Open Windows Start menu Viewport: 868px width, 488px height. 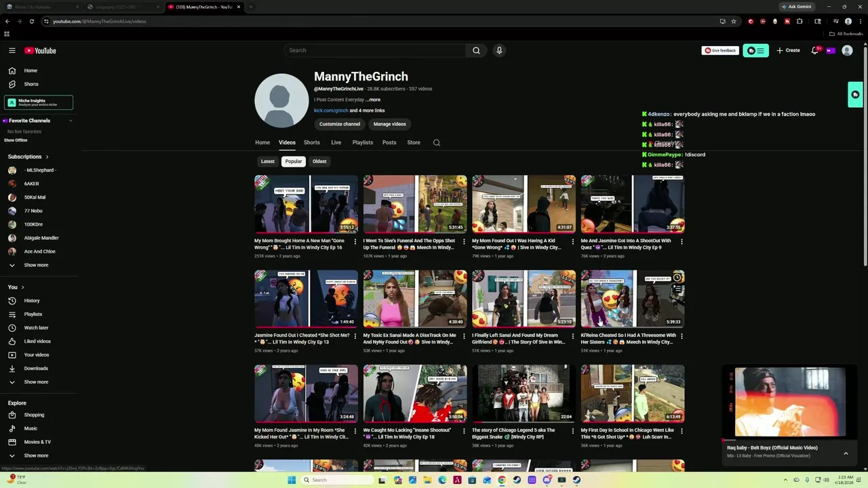[x=292, y=480]
